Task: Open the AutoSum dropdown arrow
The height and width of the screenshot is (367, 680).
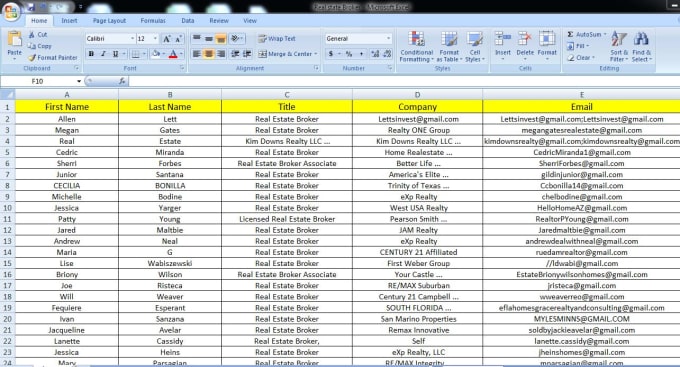Action: coord(605,34)
